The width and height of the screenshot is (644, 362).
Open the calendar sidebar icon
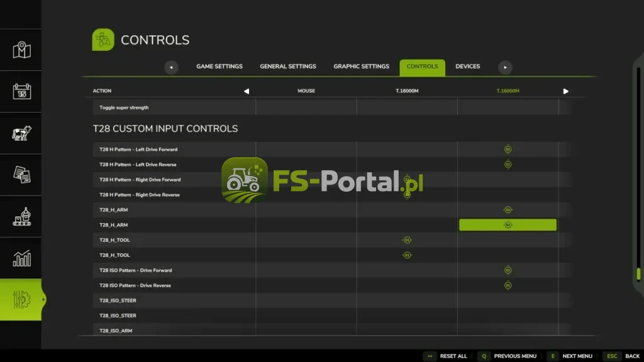[x=21, y=92]
